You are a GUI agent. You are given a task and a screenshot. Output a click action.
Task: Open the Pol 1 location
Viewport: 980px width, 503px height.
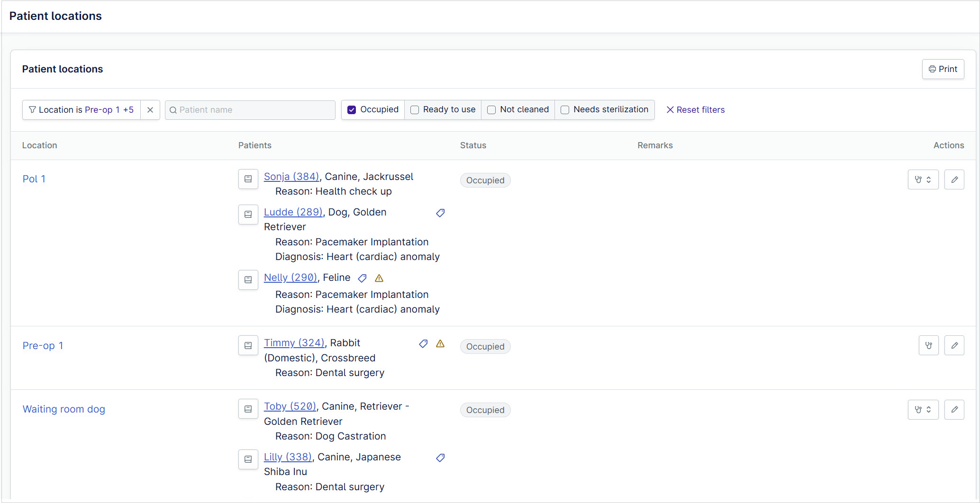click(x=34, y=179)
